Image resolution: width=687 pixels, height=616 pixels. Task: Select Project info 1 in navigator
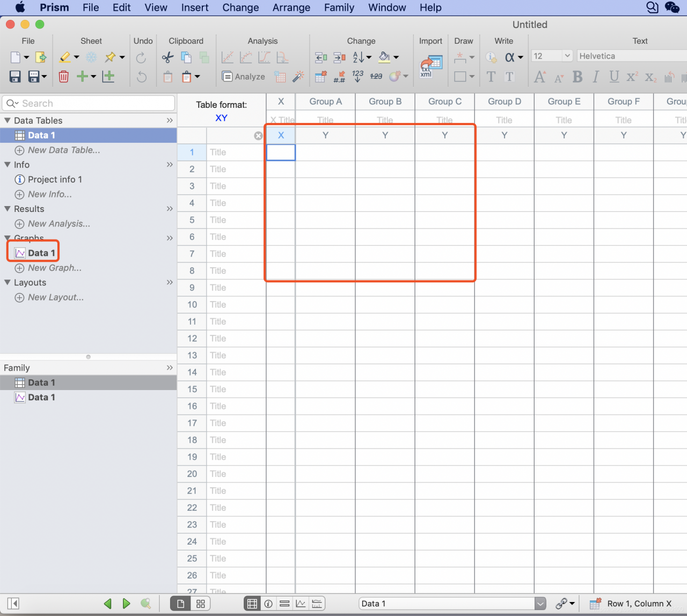pos(55,179)
